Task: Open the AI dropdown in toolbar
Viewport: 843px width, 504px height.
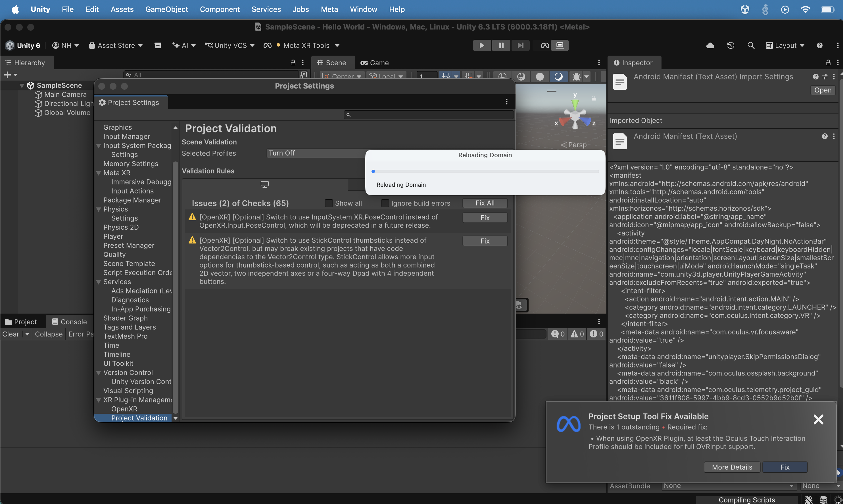Action: point(184,45)
